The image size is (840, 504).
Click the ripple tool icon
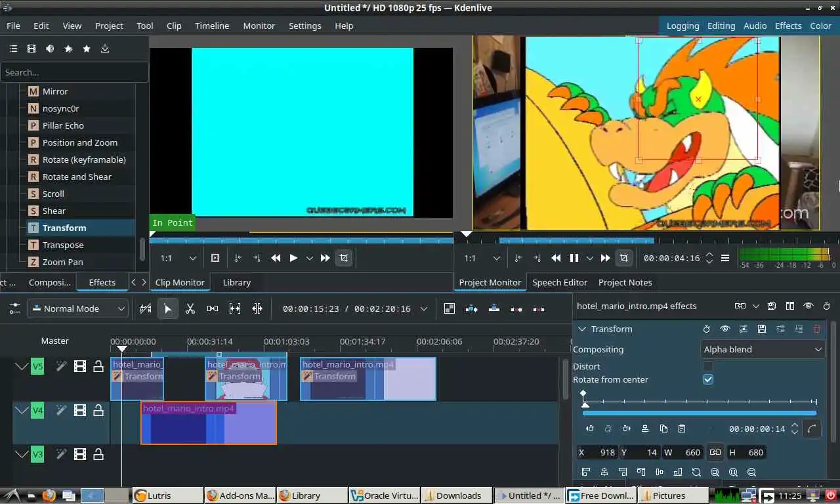coord(257,308)
